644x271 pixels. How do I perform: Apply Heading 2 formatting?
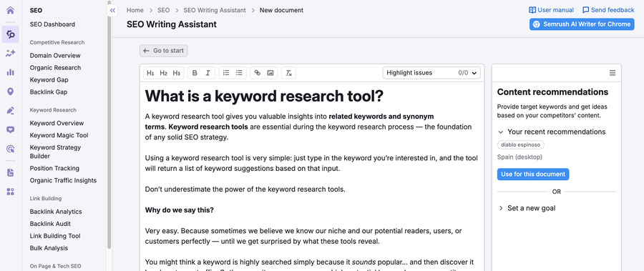point(163,73)
